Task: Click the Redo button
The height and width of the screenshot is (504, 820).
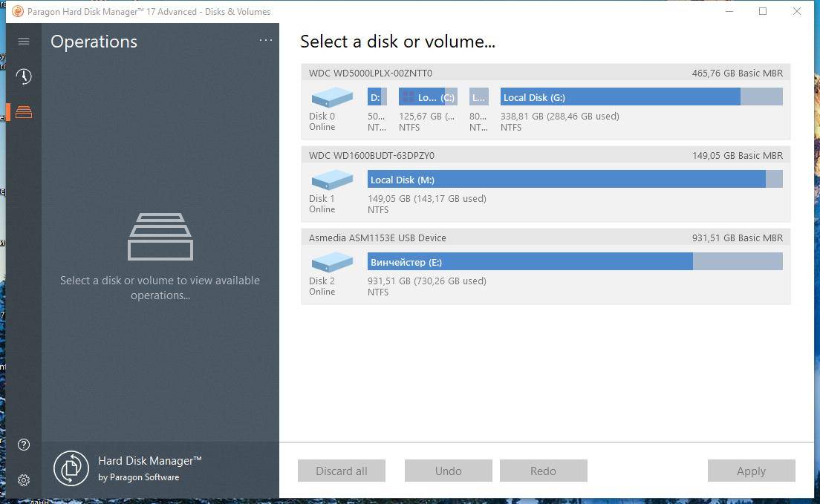Action: pyautogui.click(x=544, y=471)
